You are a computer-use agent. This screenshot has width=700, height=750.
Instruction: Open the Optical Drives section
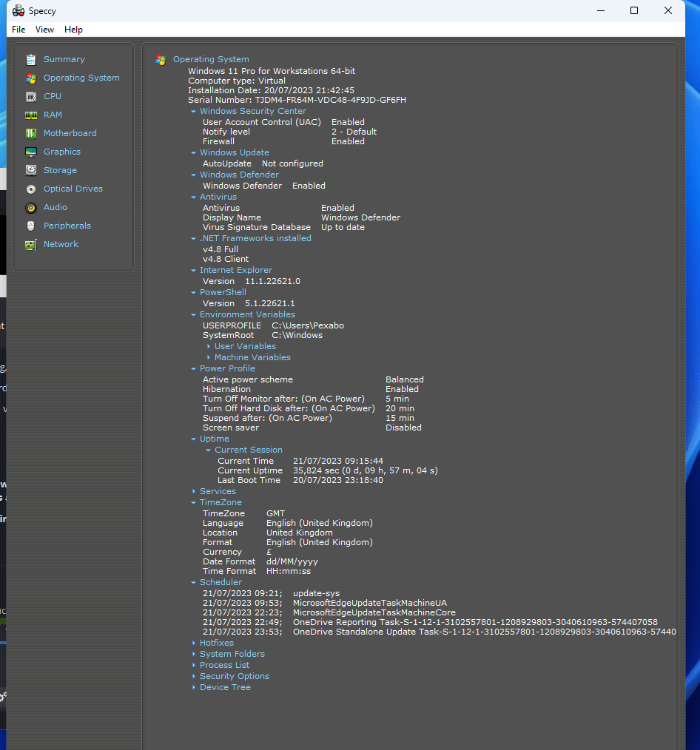(73, 189)
